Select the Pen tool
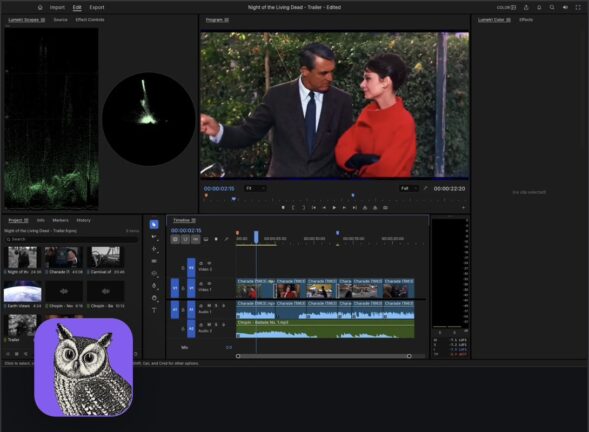 point(154,285)
